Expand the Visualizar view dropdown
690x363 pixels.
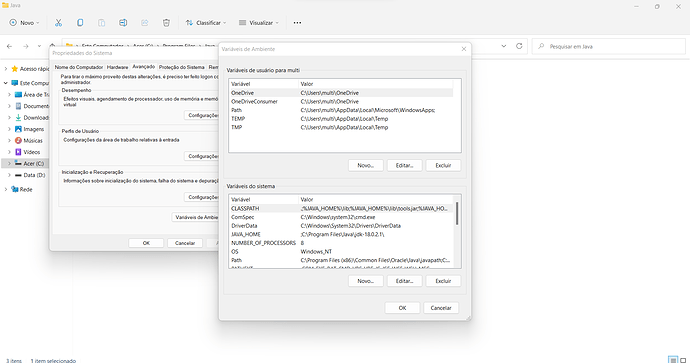click(x=259, y=23)
